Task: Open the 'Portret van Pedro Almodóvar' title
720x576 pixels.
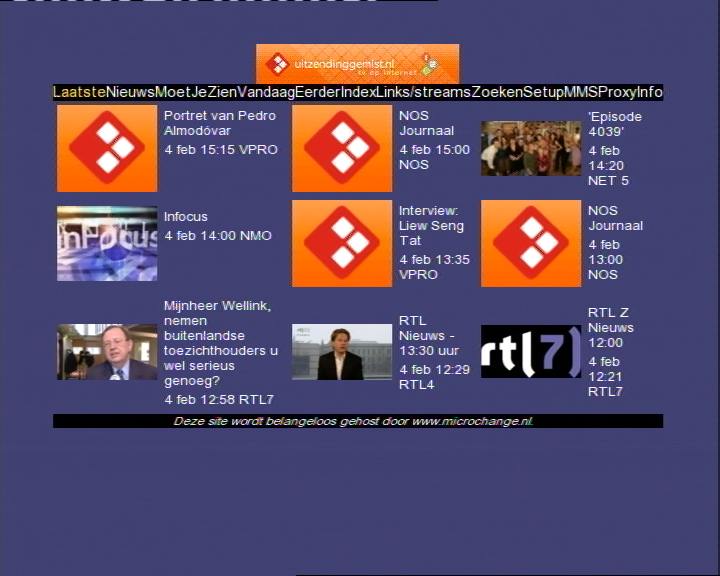Action: (220, 123)
